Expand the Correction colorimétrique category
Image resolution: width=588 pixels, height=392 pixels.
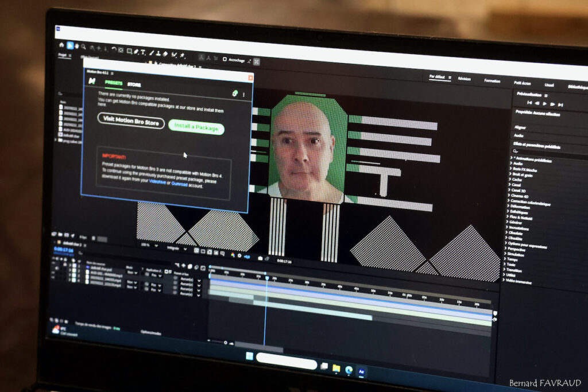point(510,200)
